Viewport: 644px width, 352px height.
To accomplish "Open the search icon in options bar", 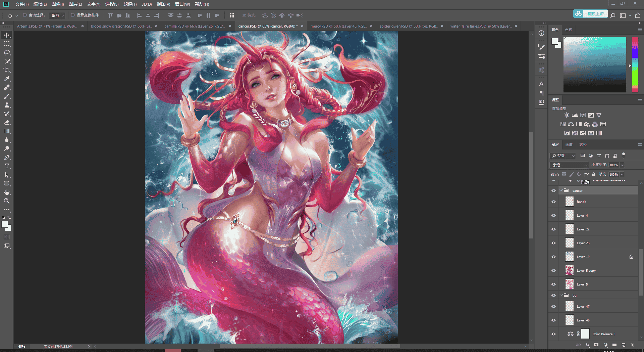I will click(x=613, y=15).
